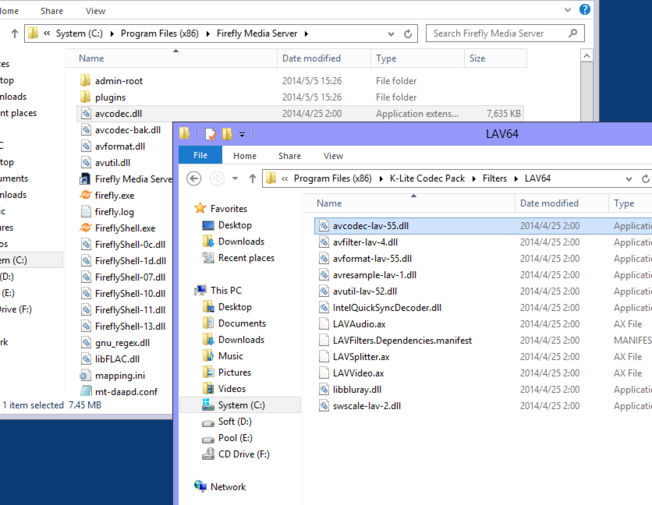
Task: Open the recent locations dropdown in LAV64
Action: pos(233,179)
